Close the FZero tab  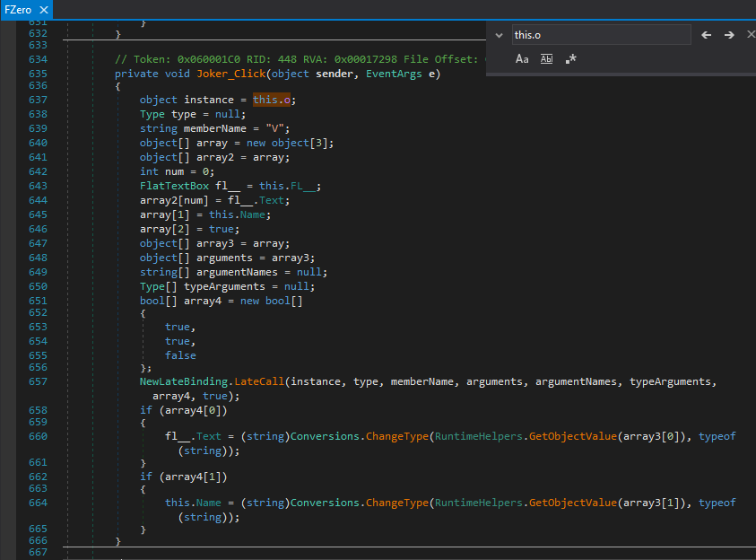44,10
